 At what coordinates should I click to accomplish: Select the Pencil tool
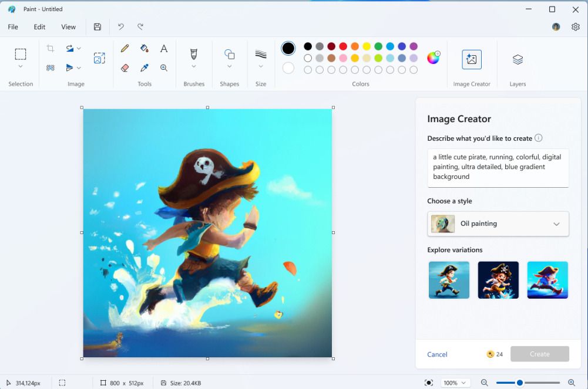[x=125, y=48]
